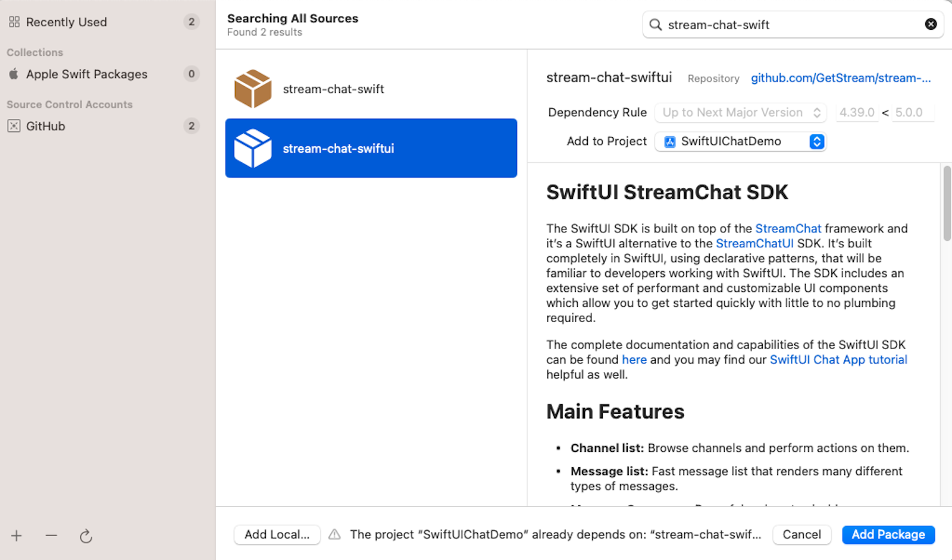The width and height of the screenshot is (952, 560).
Task: Click the refresh icon in the sidebar footer
Action: [86, 536]
